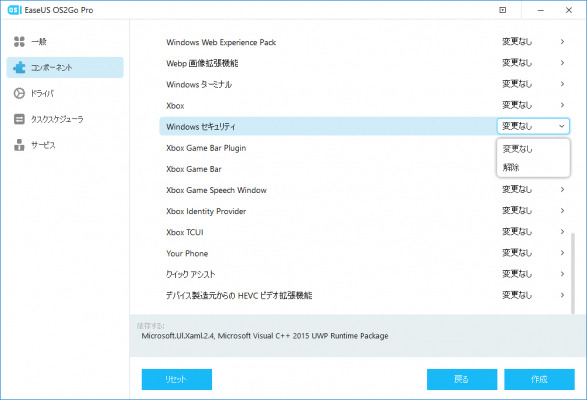Click the 戻る button
The height and width of the screenshot is (400, 587).
462,379
